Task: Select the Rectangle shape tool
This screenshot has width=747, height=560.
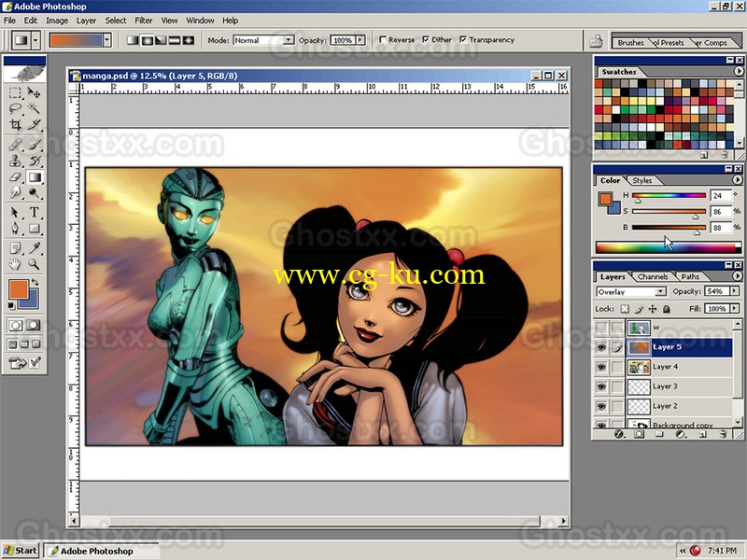Action: coord(34,229)
